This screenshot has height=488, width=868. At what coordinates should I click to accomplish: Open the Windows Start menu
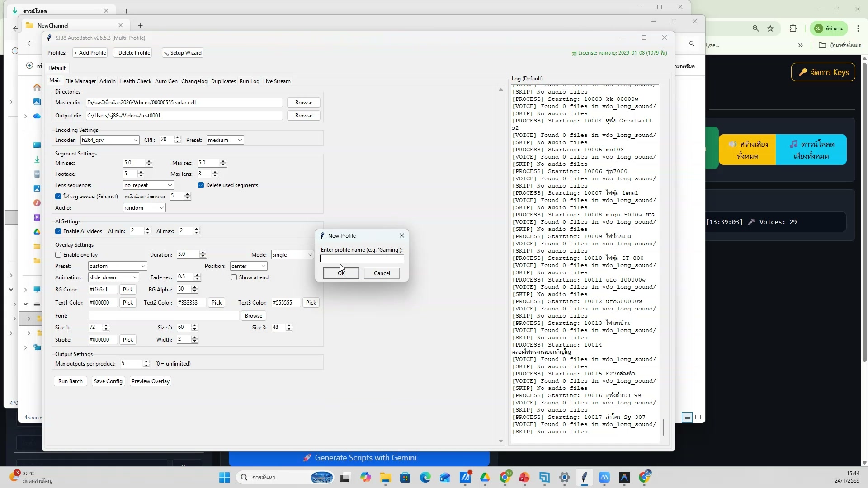pos(224,477)
